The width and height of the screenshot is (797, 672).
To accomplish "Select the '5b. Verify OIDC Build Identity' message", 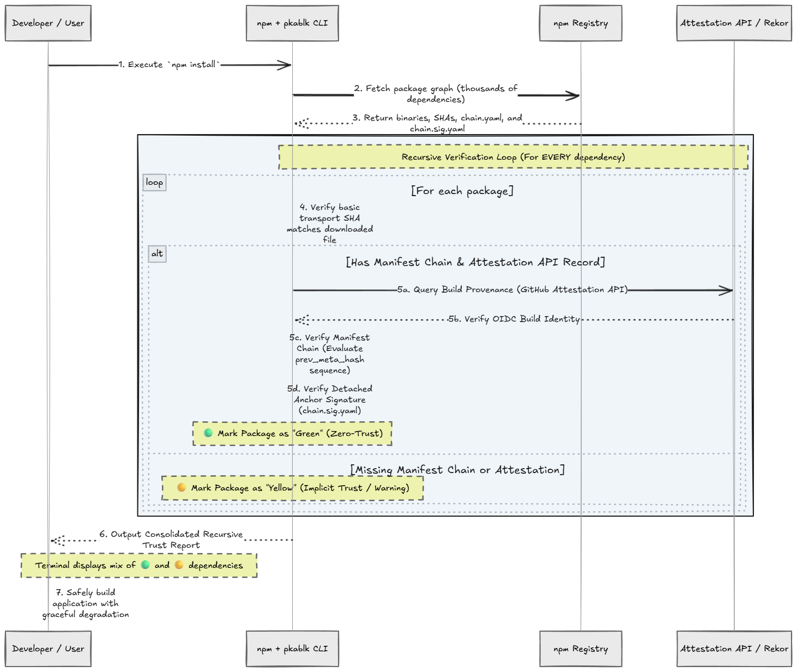I will (x=514, y=319).
